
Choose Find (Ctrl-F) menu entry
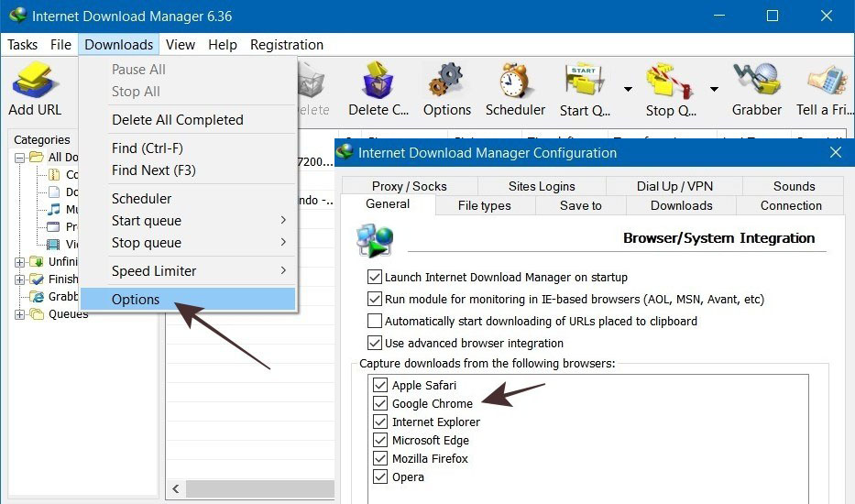coord(188,148)
